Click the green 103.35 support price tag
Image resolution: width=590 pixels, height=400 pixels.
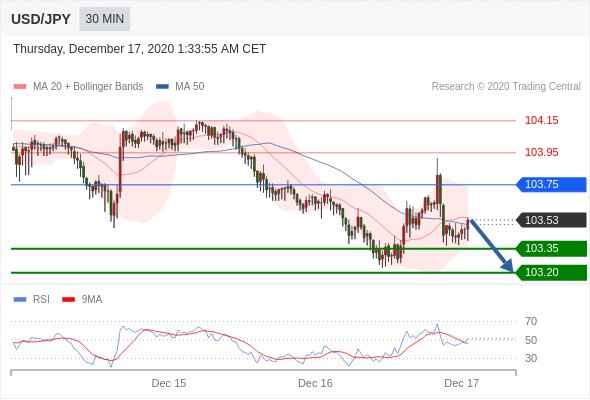551,248
